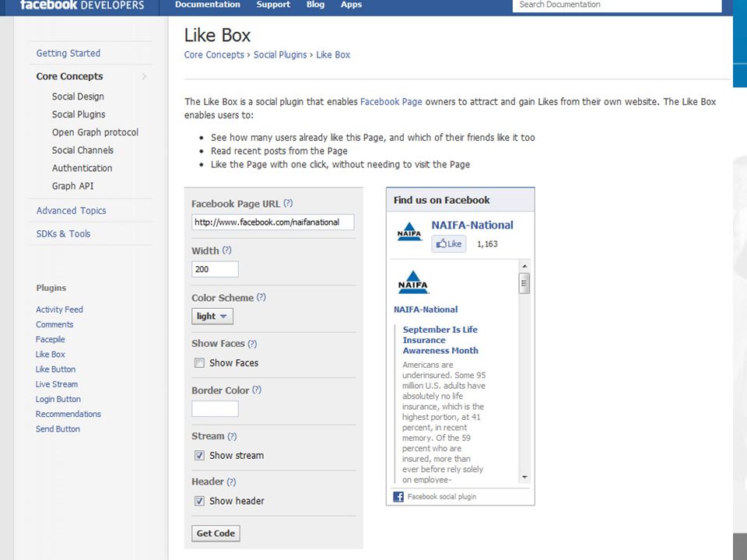Open Getting Started in the sidebar
This screenshot has height=560, width=747.
tap(68, 54)
